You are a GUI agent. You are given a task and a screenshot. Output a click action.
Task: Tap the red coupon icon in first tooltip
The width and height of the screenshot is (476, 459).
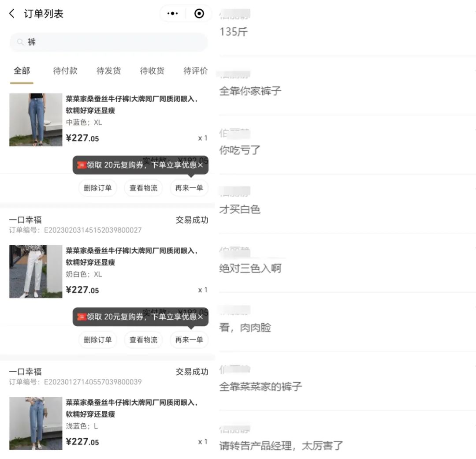pos(81,165)
